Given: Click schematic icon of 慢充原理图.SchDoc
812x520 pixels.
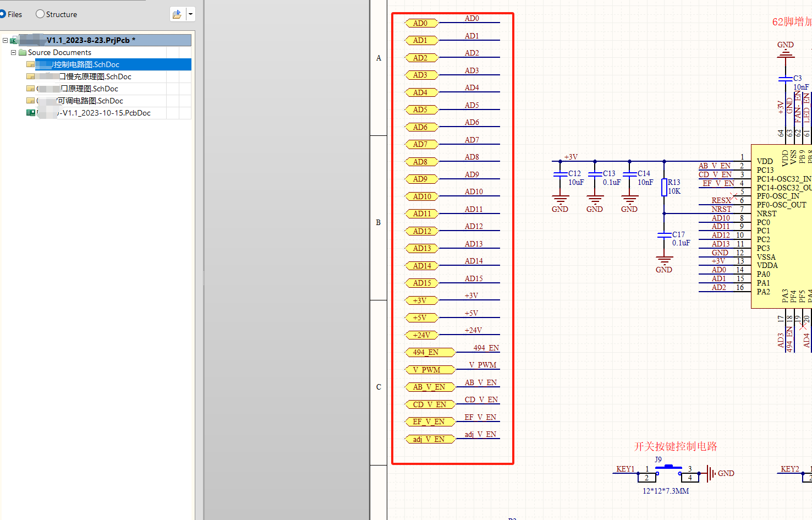Looking at the screenshot, I should (x=31, y=76).
